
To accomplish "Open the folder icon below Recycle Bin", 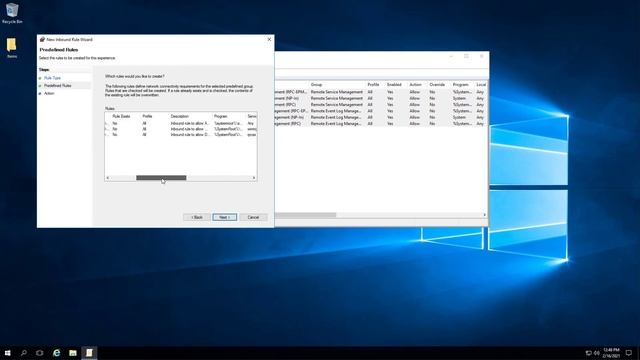I will [x=12, y=47].
